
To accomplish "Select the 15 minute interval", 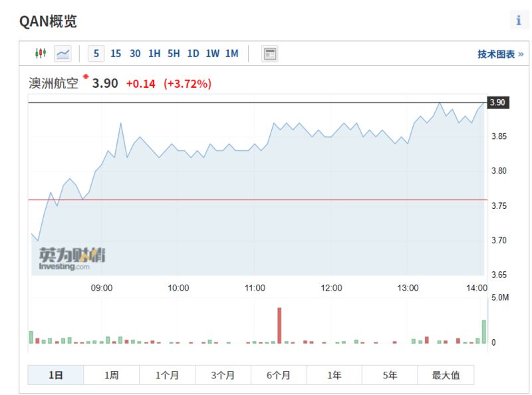I will [116, 54].
